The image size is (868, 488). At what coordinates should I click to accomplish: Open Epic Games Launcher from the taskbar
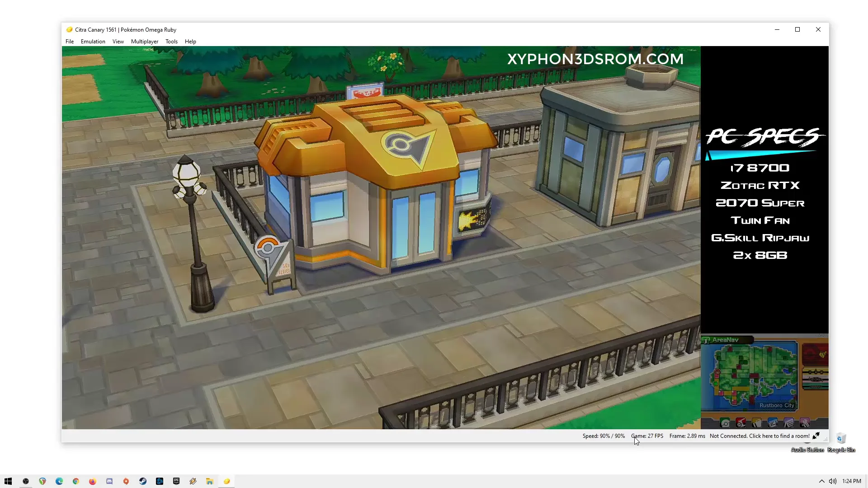click(x=176, y=481)
